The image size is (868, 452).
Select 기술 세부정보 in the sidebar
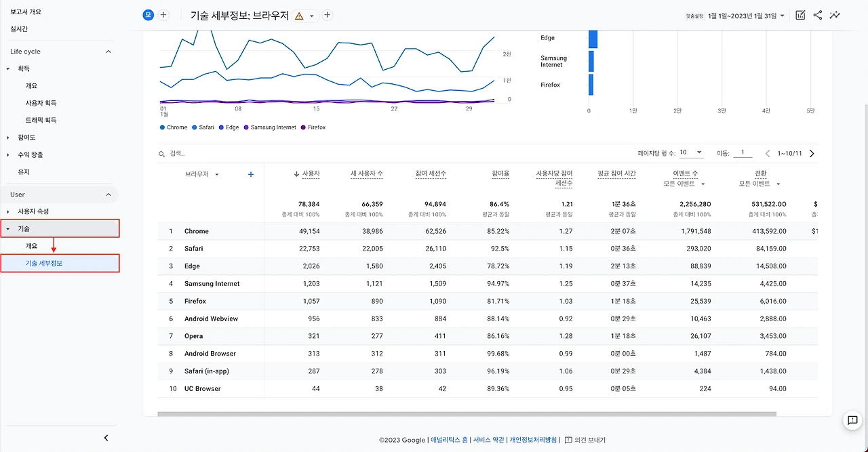click(60, 263)
